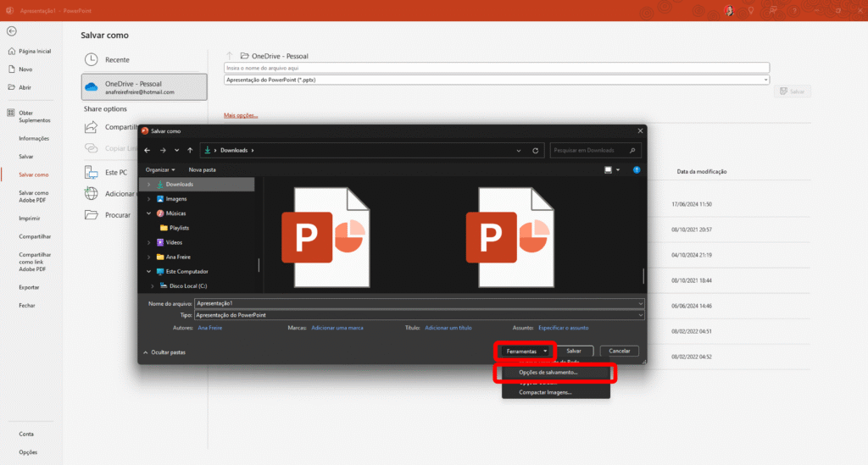The width and height of the screenshot is (868, 465).
Task: Open the Procurar folder icon
Action: (92, 215)
